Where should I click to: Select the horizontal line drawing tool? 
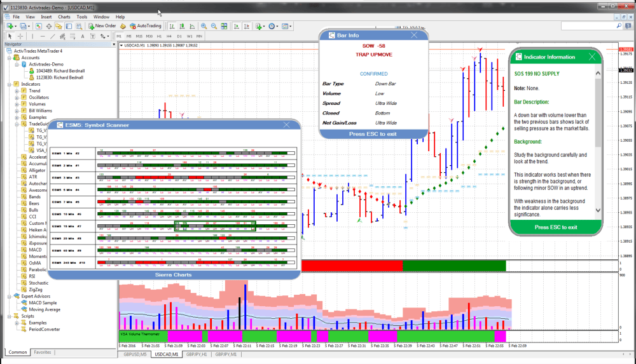pos(42,36)
